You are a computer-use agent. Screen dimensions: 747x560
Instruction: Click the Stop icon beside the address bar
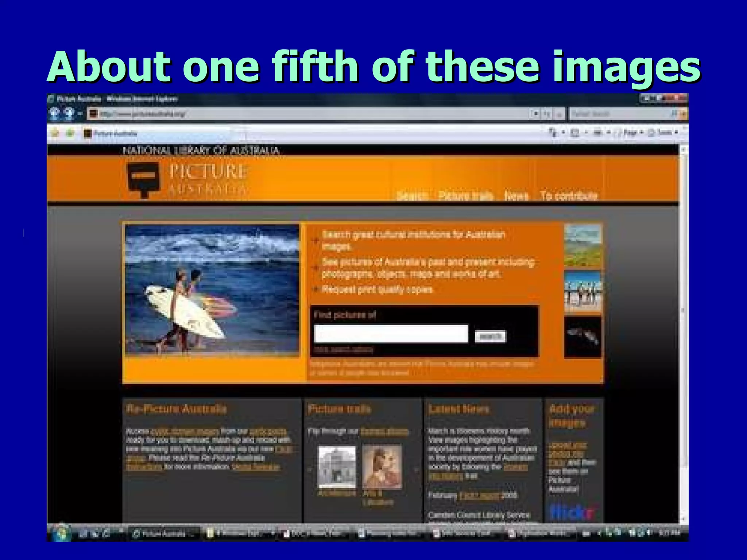(559, 114)
